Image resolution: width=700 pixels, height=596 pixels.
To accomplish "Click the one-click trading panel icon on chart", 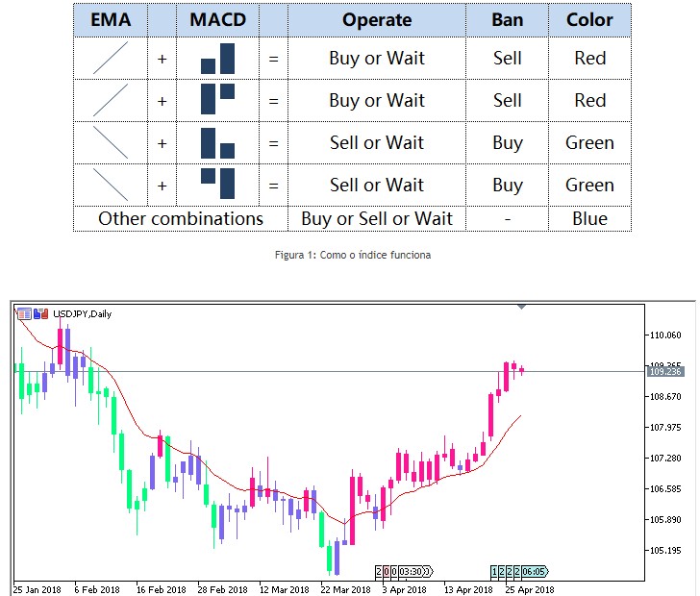I will (23, 313).
